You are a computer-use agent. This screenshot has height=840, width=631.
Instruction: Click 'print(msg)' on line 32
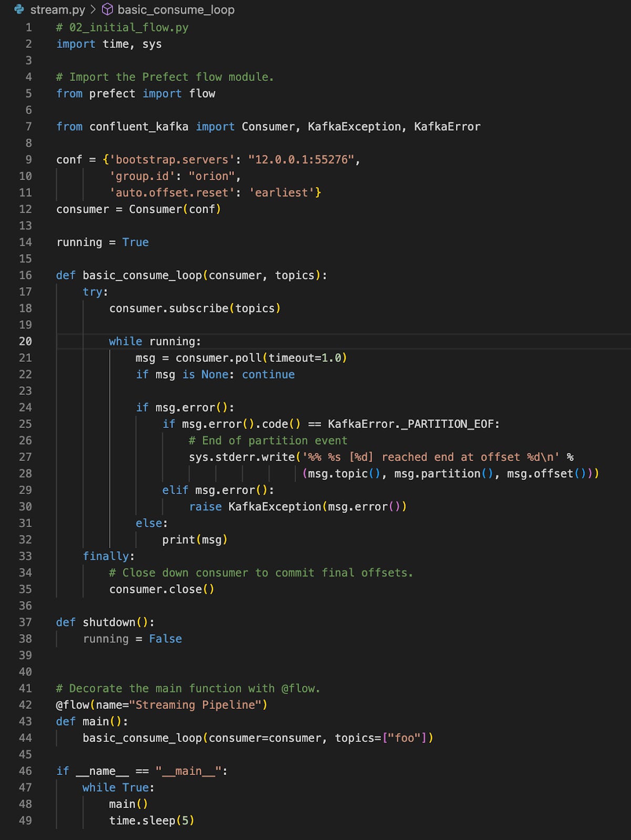coord(195,540)
